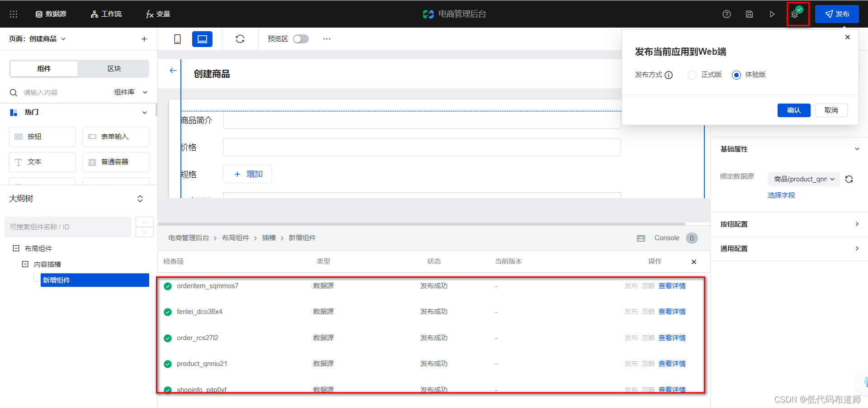
Task: View details for product_qnniu21
Action: (x=672, y=364)
